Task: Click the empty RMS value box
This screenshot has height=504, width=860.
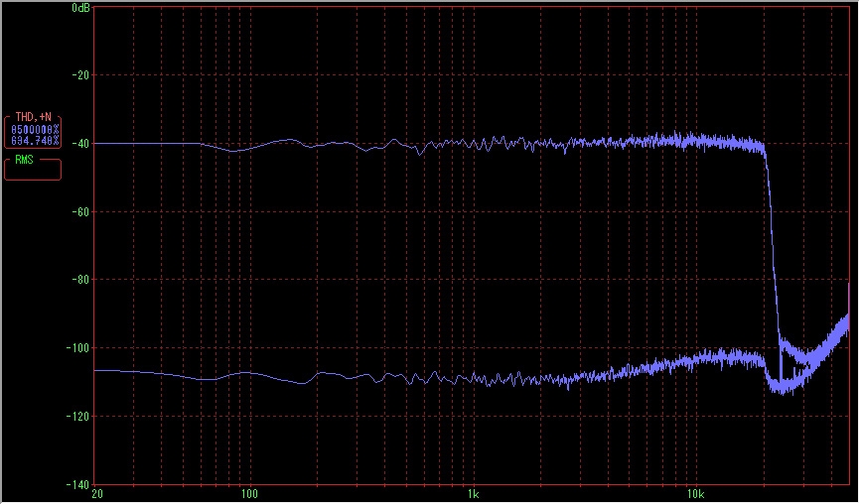Action: pos(33,172)
